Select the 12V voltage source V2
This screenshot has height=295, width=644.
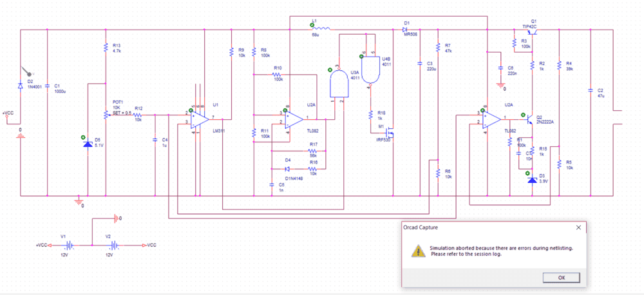click(113, 245)
